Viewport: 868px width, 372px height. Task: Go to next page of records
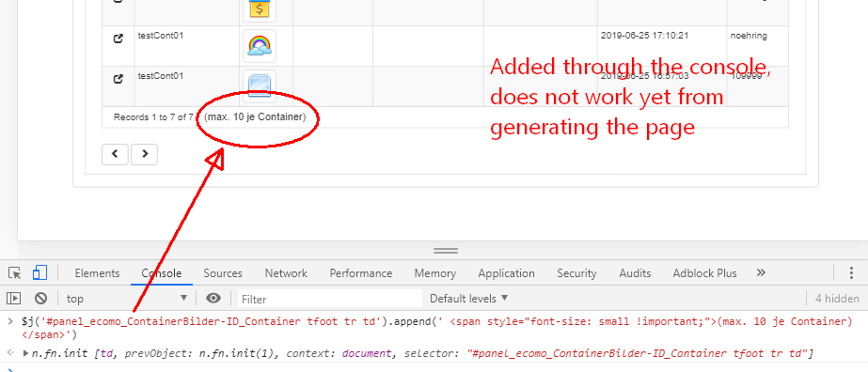(145, 155)
